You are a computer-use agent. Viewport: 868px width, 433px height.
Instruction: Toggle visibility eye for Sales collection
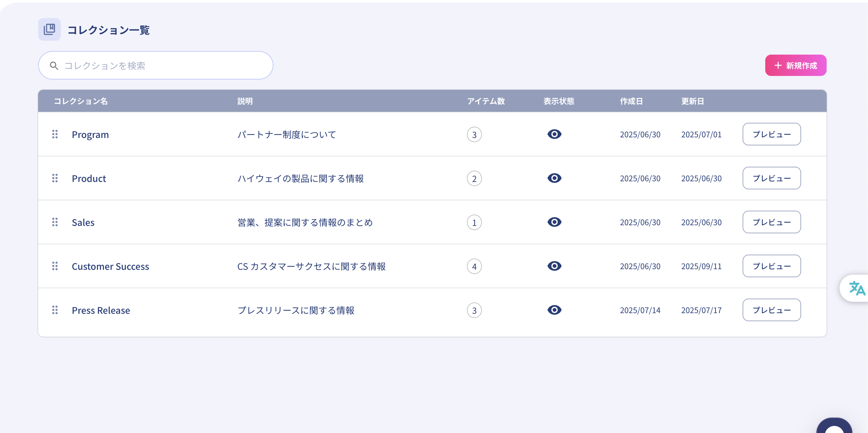pyautogui.click(x=554, y=222)
